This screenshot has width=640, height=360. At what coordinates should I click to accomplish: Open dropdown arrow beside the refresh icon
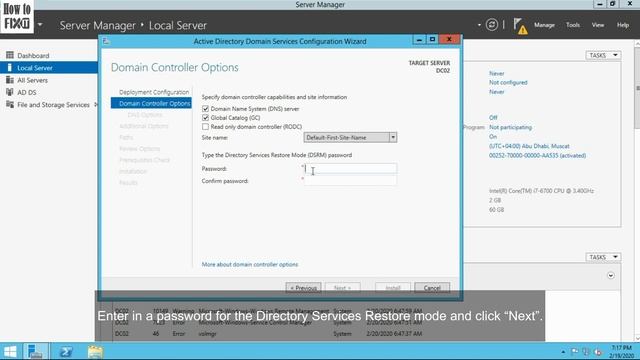coord(479,25)
